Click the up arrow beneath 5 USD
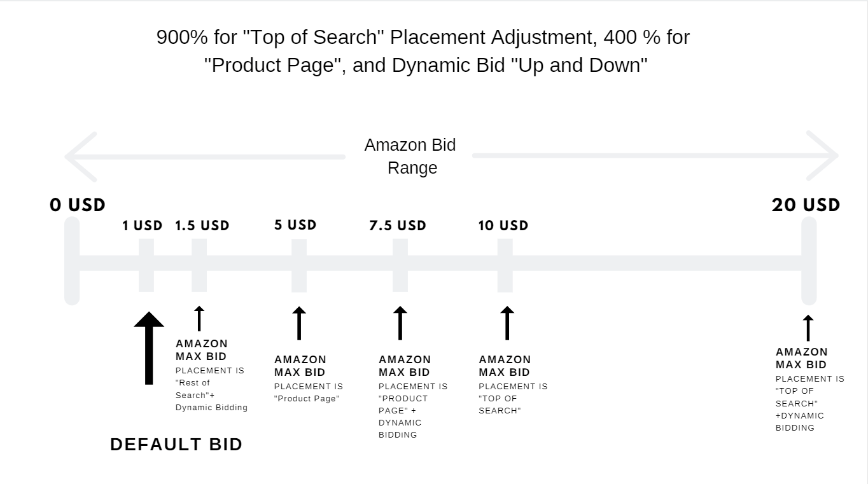 299,323
